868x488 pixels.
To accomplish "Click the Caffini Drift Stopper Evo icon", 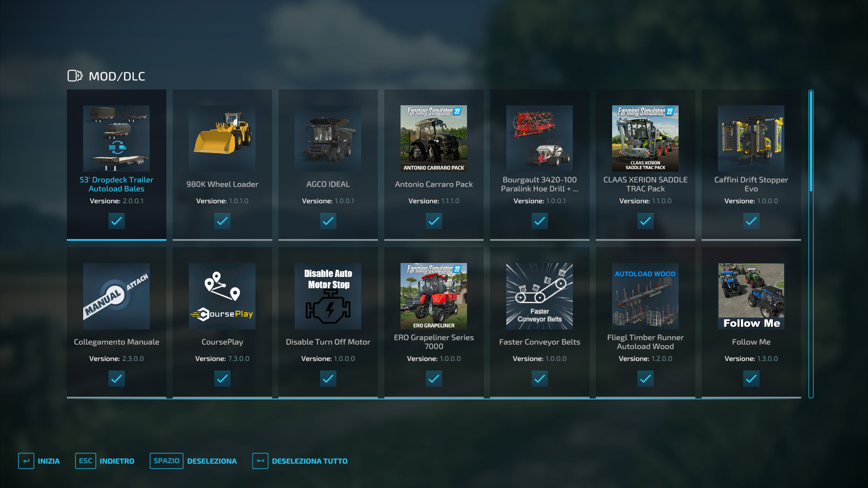I will click(x=751, y=138).
